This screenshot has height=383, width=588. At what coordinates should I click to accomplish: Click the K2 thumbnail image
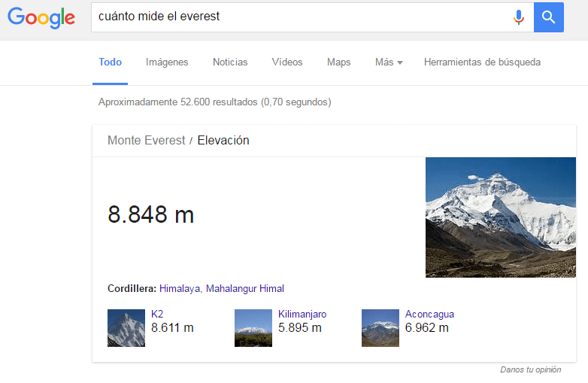pyautogui.click(x=126, y=327)
